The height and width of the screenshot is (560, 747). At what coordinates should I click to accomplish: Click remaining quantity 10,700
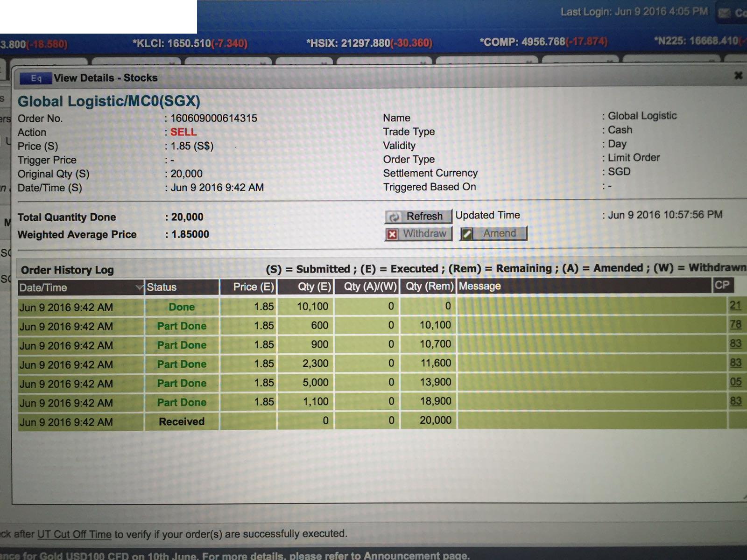[x=435, y=344]
